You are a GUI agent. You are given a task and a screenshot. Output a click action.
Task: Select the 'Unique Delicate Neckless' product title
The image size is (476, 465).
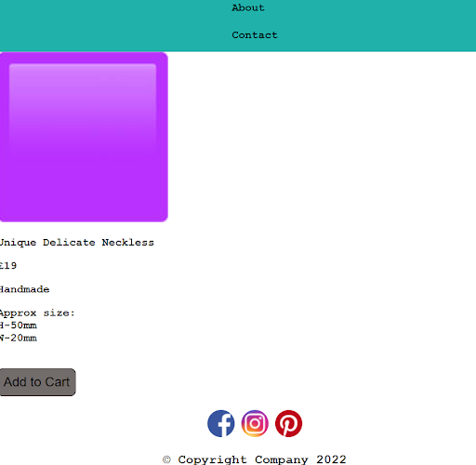pyautogui.click(x=76, y=243)
